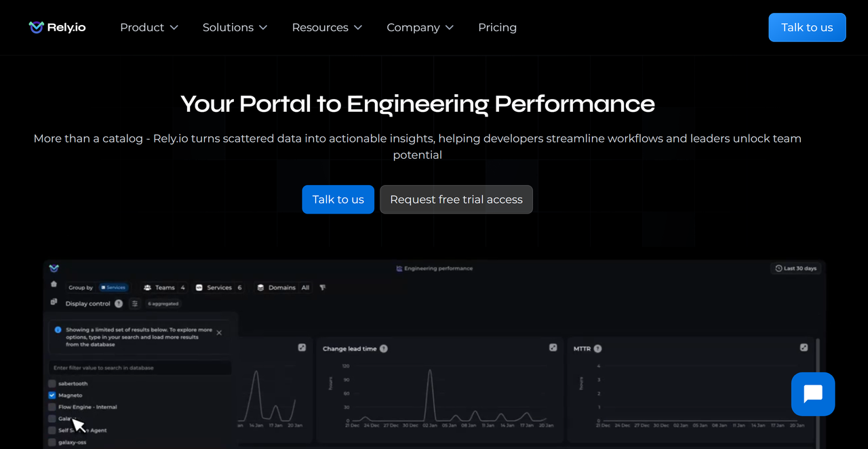Click the Change lead time chart title

(x=349, y=349)
